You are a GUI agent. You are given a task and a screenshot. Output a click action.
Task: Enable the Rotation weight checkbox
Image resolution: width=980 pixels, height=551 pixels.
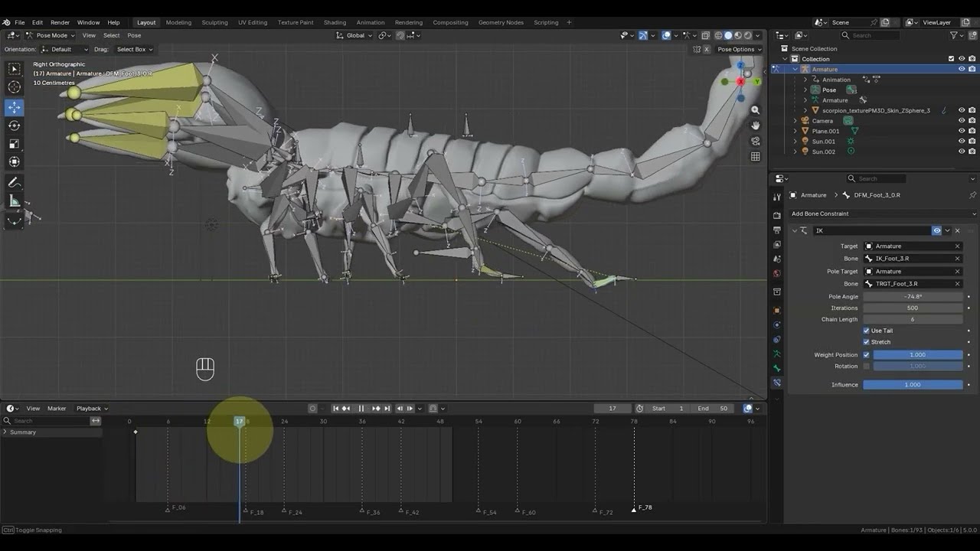coord(867,367)
